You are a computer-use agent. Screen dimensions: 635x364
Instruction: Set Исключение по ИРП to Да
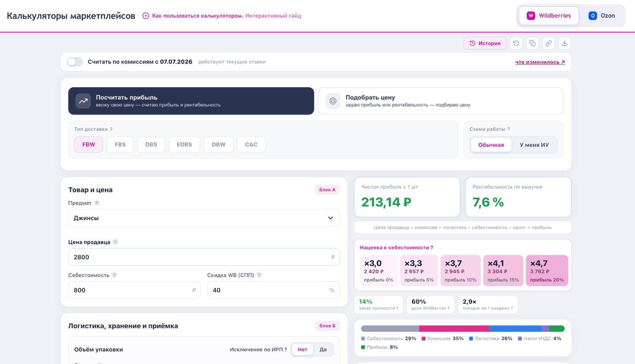tap(323, 350)
